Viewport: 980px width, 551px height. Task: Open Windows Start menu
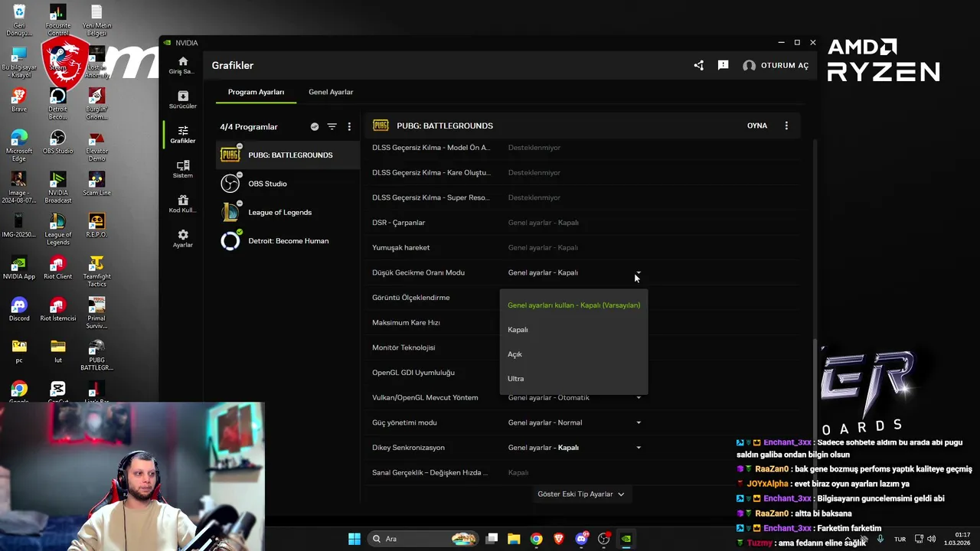[x=354, y=539]
